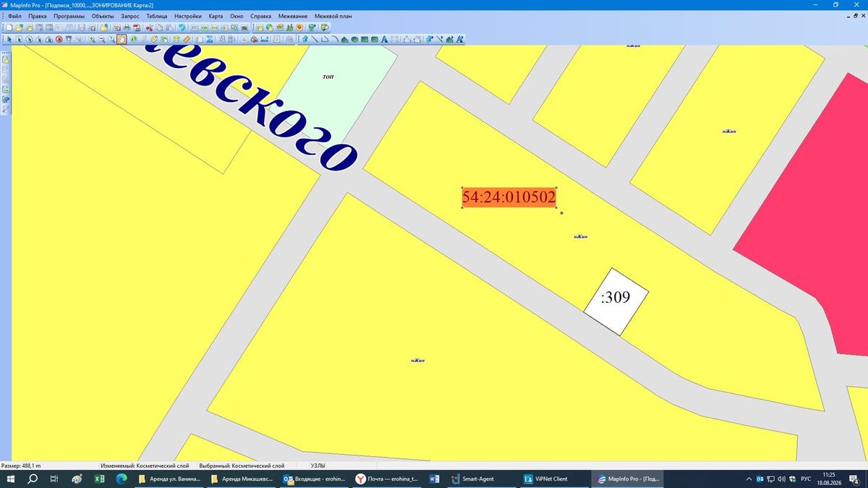The width and height of the screenshot is (868, 488).
Task: Click the globe with arrow toolbar icon
Action: pos(311,27)
